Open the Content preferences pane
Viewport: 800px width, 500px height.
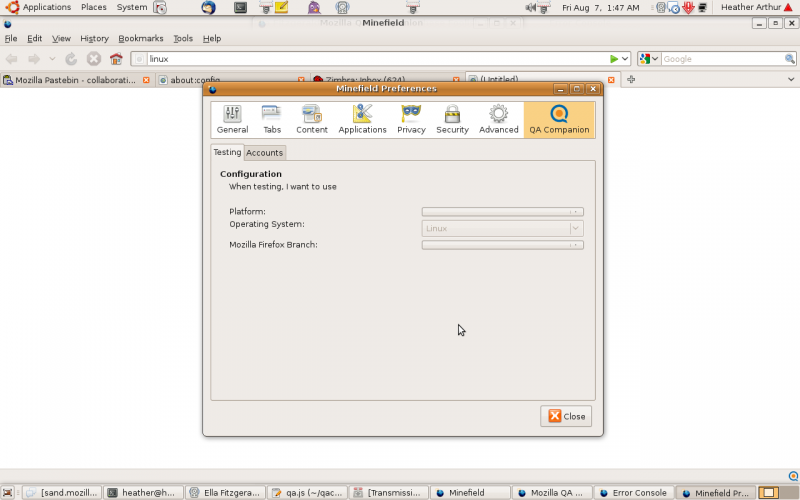312,119
